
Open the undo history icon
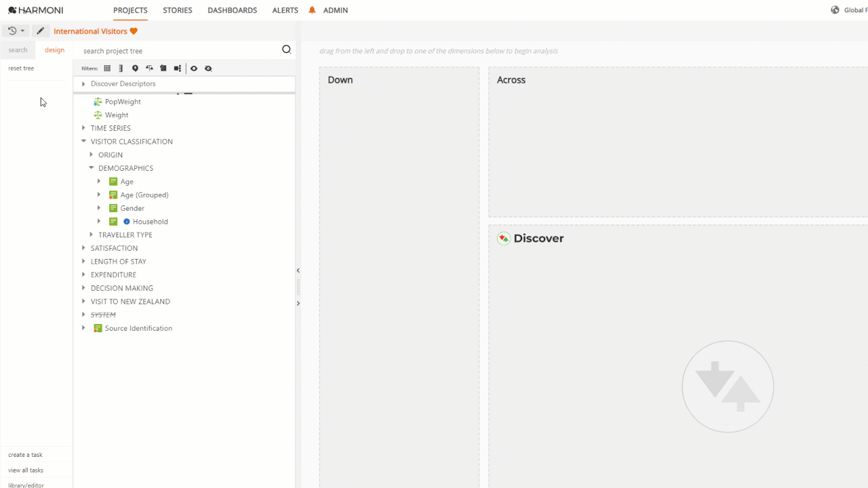point(10,30)
